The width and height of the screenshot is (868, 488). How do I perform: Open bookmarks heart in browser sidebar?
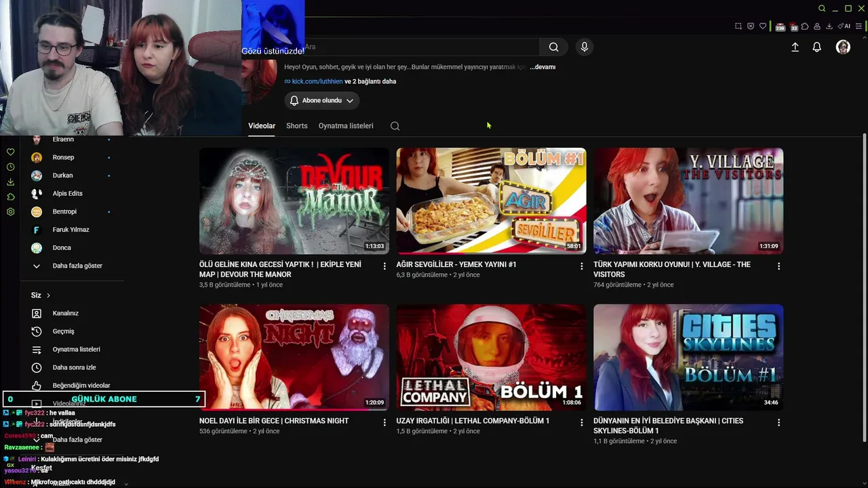10,152
